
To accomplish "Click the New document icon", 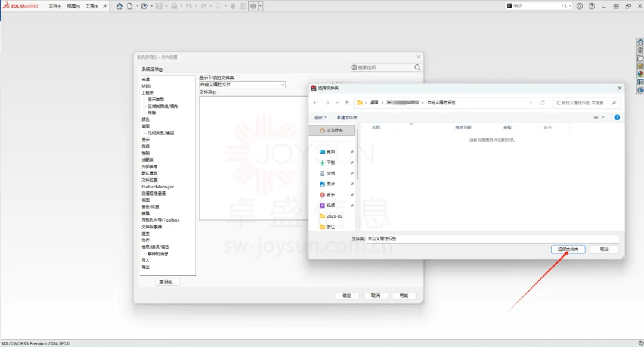I will coord(129,6).
